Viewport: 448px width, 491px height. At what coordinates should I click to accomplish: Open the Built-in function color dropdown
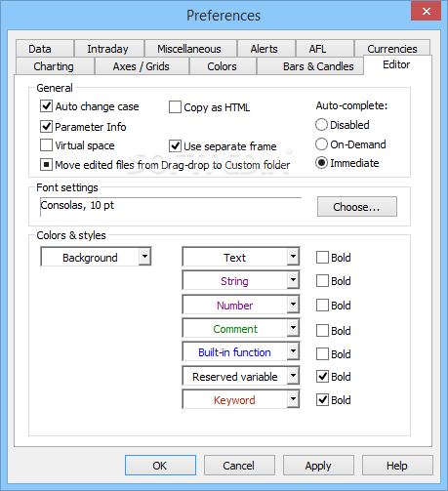pyautogui.click(x=241, y=351)
